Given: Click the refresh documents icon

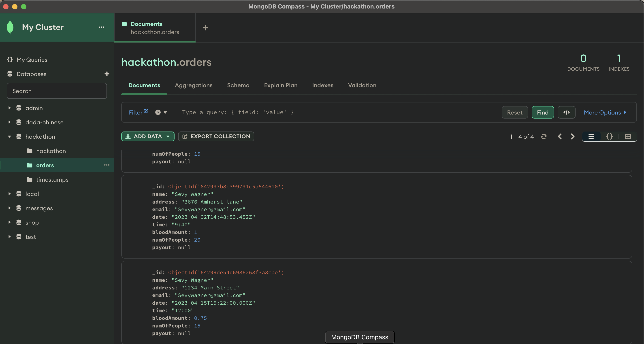Looking at the screenshot, I should tap(544, 136).
